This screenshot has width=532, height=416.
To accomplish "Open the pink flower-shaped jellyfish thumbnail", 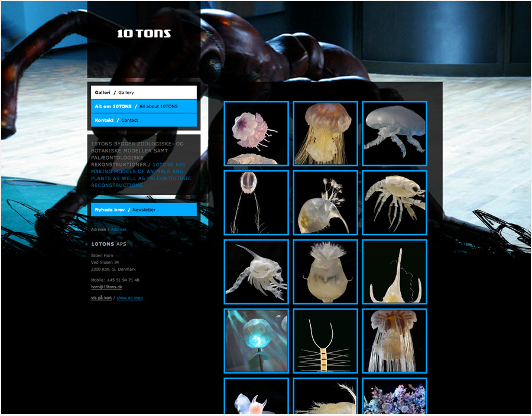I will click(256, 134).
